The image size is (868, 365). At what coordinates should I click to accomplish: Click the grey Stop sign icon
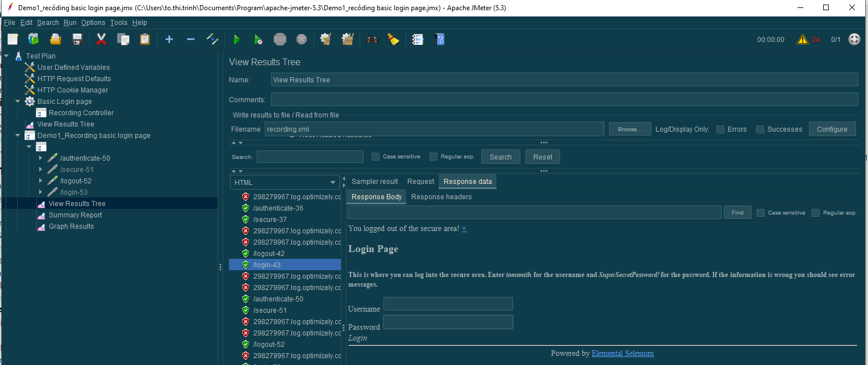tap(280, 39)
